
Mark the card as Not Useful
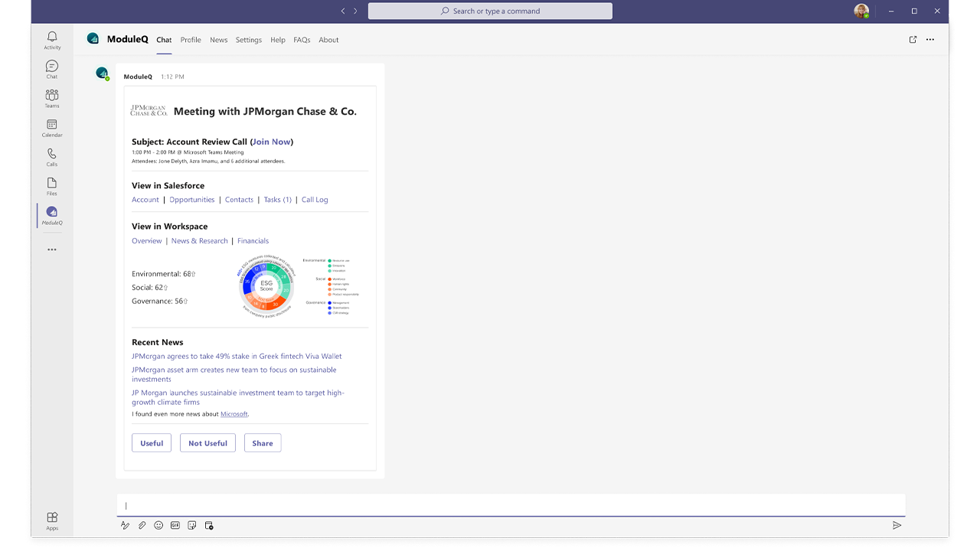coord(207,443)
